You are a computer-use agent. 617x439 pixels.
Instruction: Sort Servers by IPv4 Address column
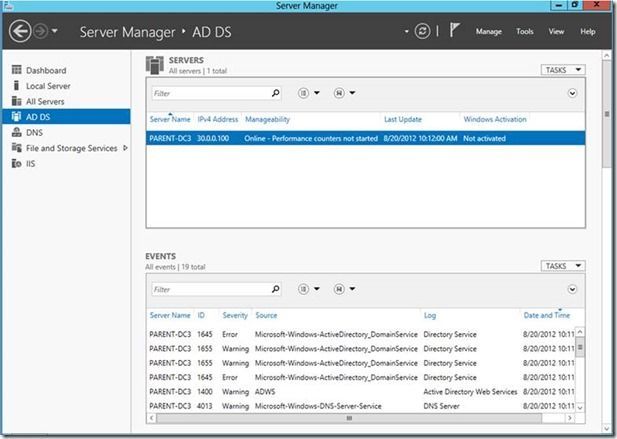pyautogui.click(x=218, y=119)
